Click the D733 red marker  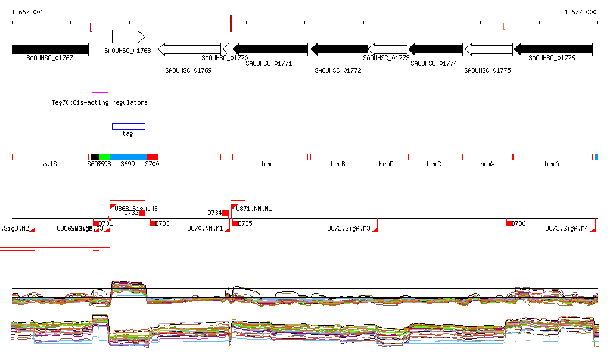pos(153,223)
